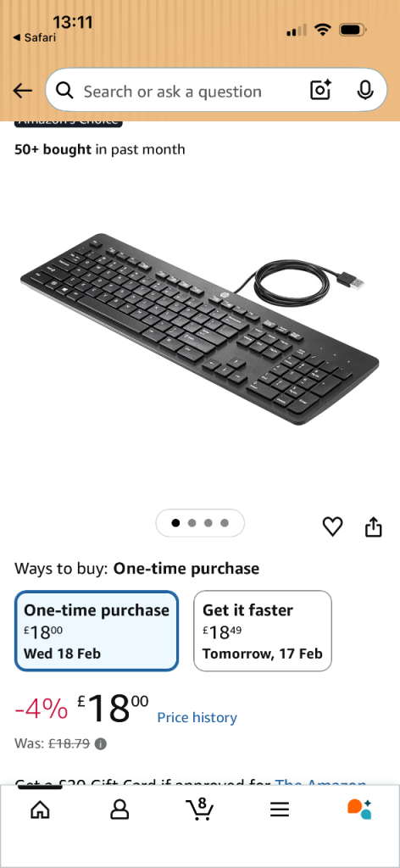The image size is (400, 868).
Task: Jump to fourth image dot indicator
Action: tap(224, 522)
